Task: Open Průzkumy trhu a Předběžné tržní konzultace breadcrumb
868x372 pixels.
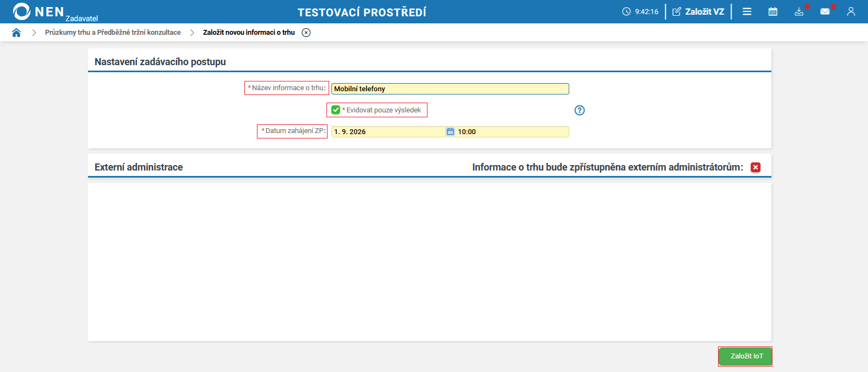Action: pos(113,33)
